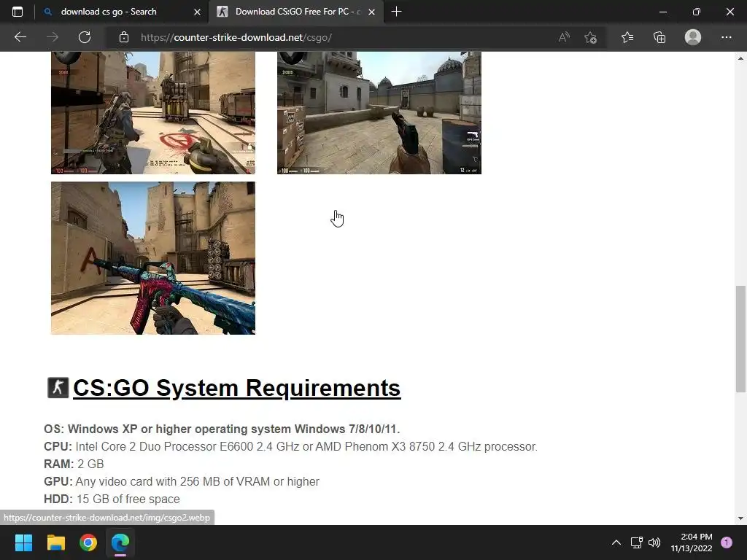Show hidden system tray icons
The width and height of the screenshot is (747, 560).
click(616, 542)
